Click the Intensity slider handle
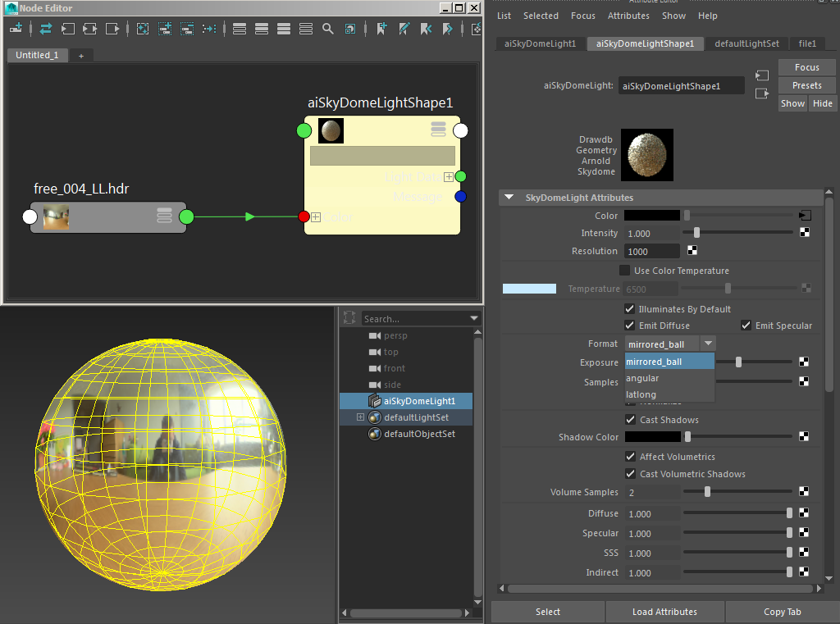The image size is (840, 624). pyautogui.click(x=696, y=232)
